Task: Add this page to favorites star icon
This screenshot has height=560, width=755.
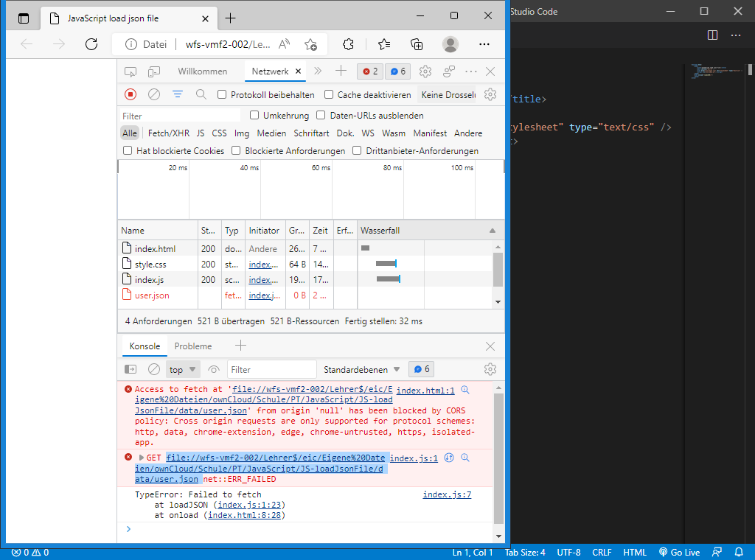Action: [310, 44]
